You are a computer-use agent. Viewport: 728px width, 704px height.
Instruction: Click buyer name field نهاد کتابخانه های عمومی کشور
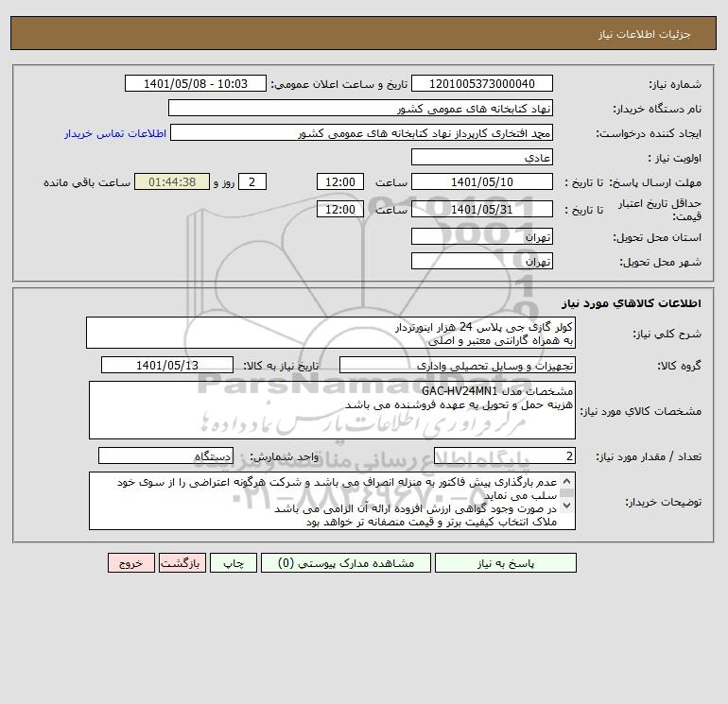point(360,108)
